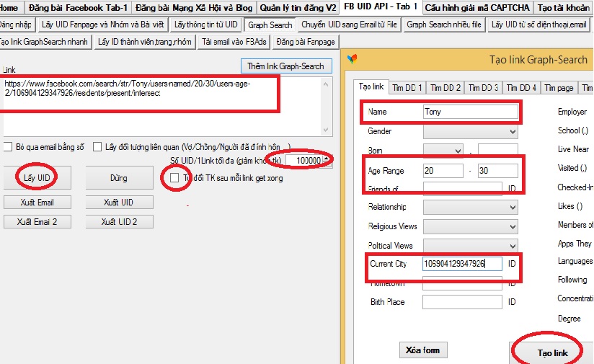Switch to Tìm page tab
This screenshot has width=594, height=364.
point(559,88)
